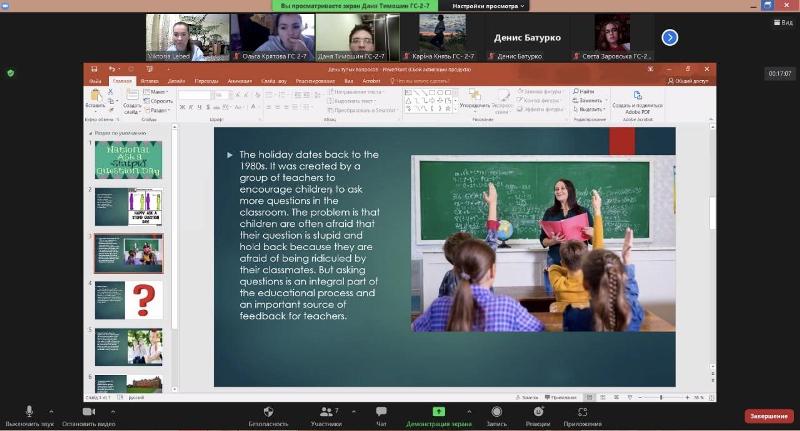The height and width of the screenshot is (431, 800).
Task: Click Share button in PowerPoint title area
Action: pyautogui.click(x=688, y=81)
